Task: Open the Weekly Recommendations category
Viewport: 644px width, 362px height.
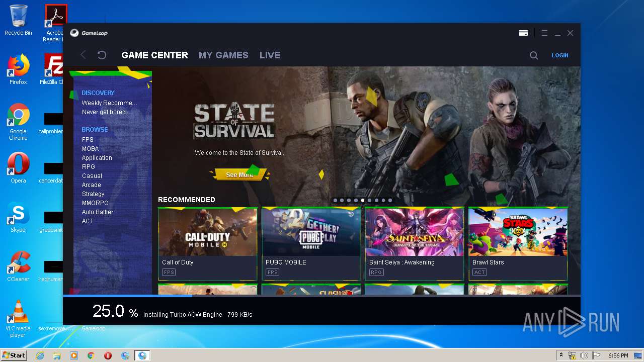Action: coord(109,103)
